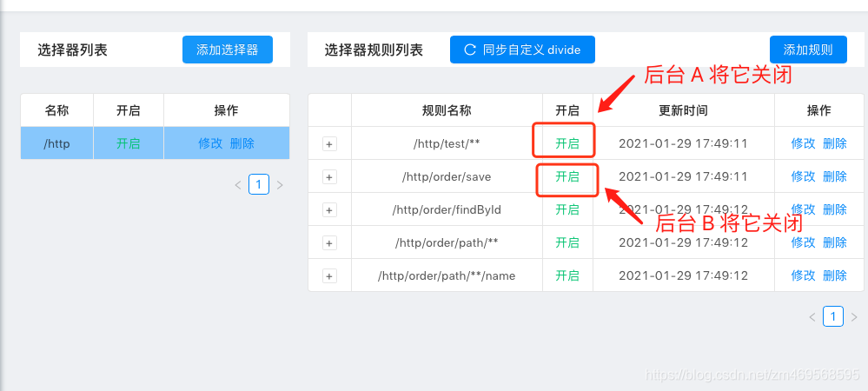Image resolution: width=868 pixels, height=391 pixels.
Task: Click 删除 for rule /http/order/findById
Action: [835, 209]
